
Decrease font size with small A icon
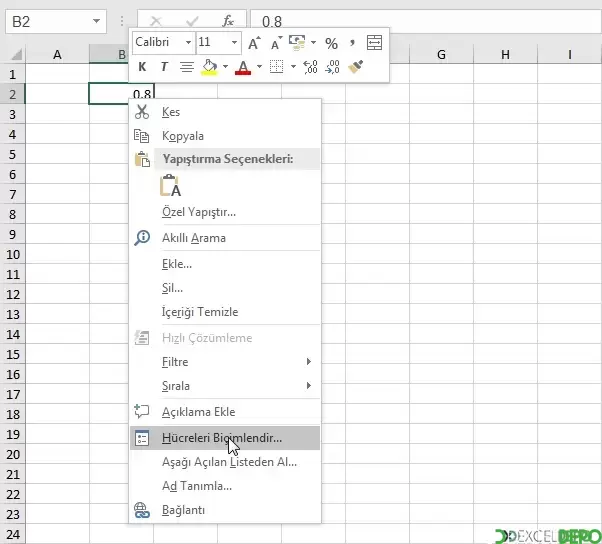click(276, 43)
